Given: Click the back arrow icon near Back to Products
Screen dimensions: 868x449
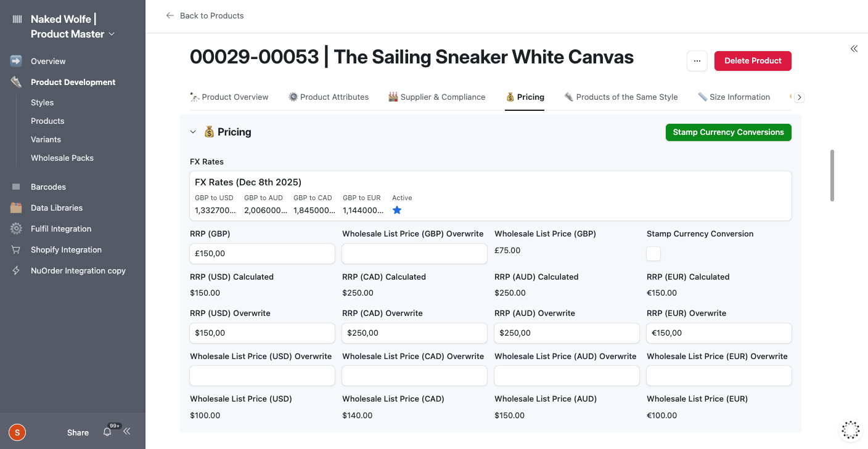Looking at the screenshot, I should coord(170,15).
